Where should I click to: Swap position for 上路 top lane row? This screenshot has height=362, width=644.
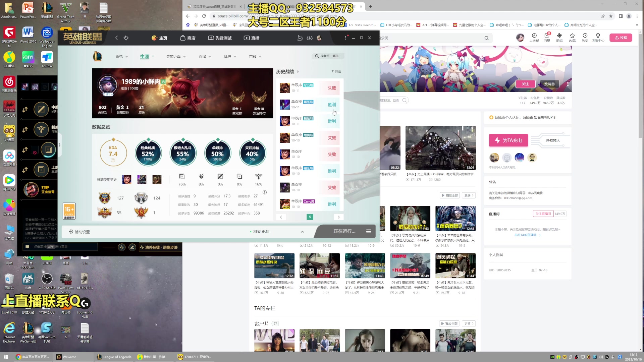click(25, 170)
